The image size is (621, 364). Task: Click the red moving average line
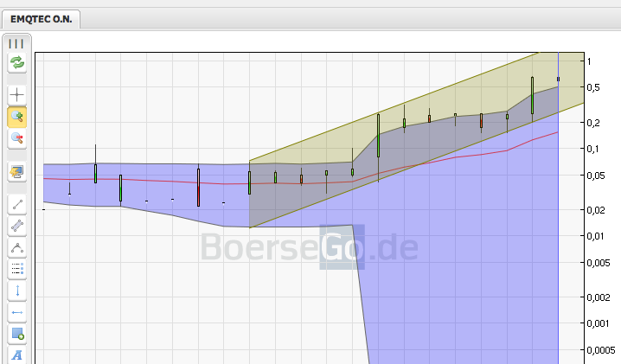click(173, 181)
